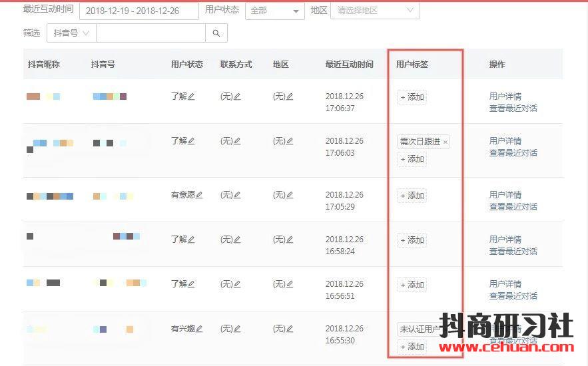The height and width of the screenshot is (366, 588).
Task: Edit contact pencil in 16:58:24 row
Action: coord(237,240)
